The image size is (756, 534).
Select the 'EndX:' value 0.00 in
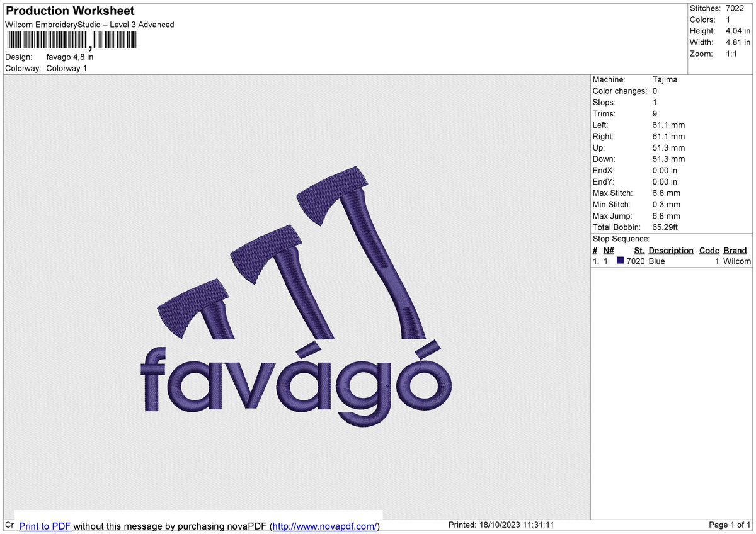click(665, 170)
